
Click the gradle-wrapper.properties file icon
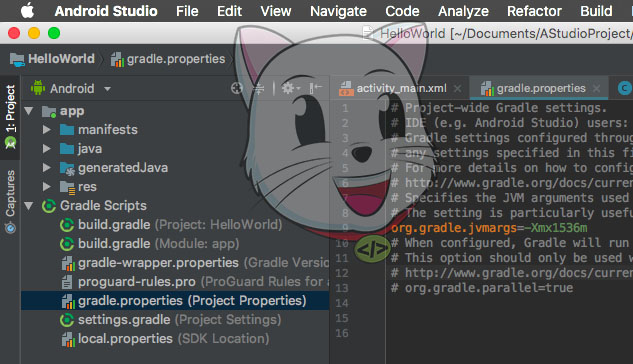pyautogui.click(x=68, y=264)
